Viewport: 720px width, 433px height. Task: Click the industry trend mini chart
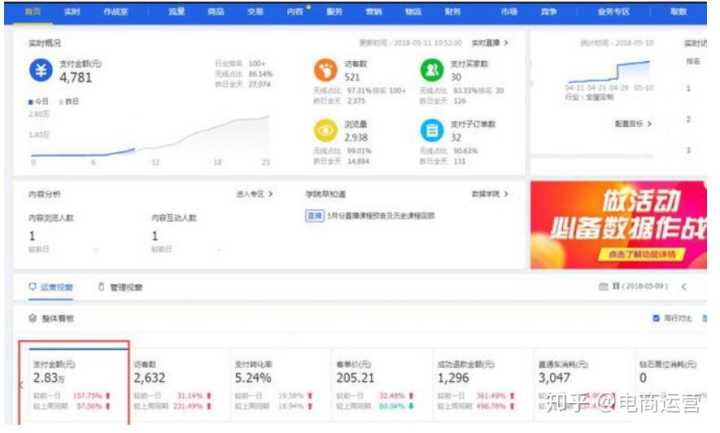tap(609, 72)
